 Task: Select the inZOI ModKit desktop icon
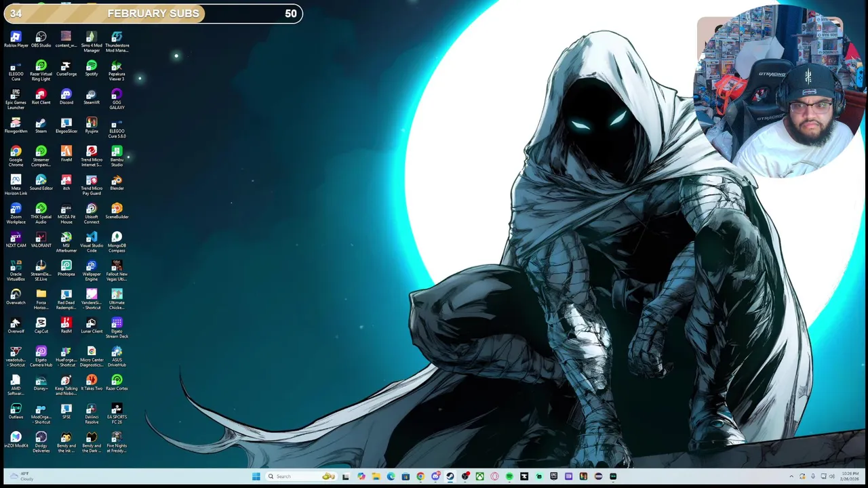tap(16, 440)
